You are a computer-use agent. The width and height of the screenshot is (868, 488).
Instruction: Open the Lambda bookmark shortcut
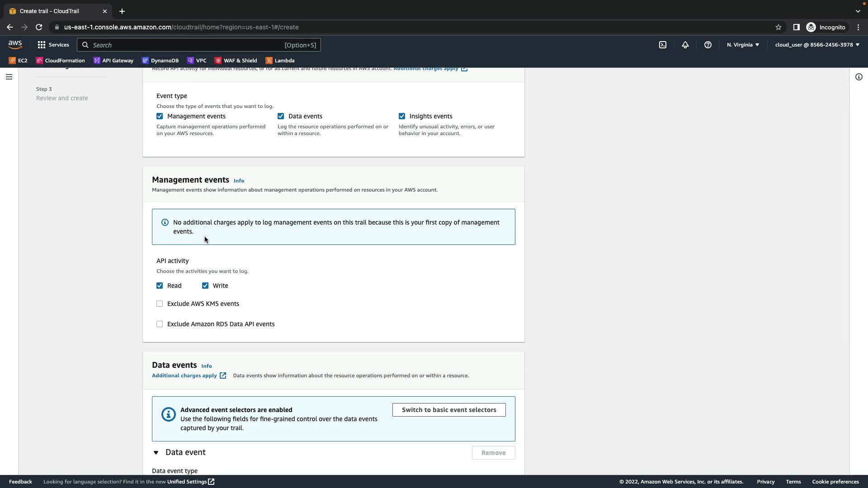(280, 61)
